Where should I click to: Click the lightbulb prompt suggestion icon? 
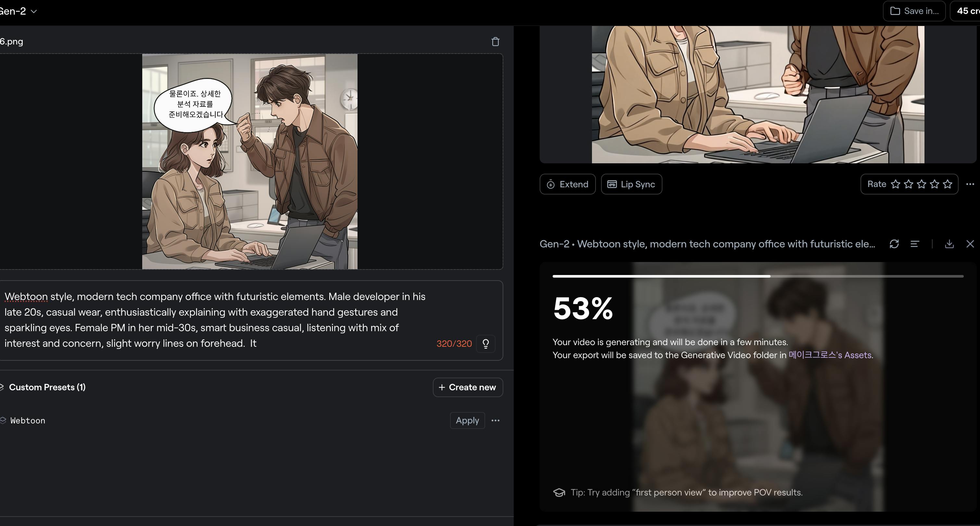click(485, 344)
